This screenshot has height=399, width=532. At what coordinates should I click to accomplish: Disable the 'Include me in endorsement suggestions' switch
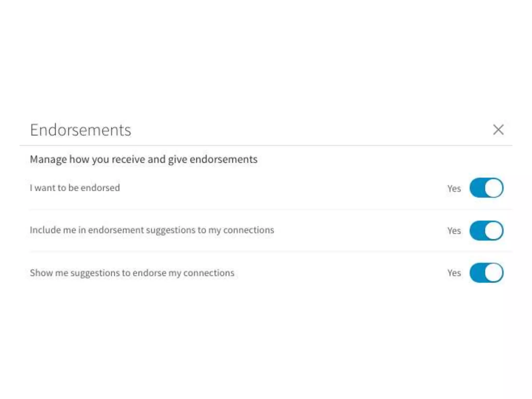[486, 230]
